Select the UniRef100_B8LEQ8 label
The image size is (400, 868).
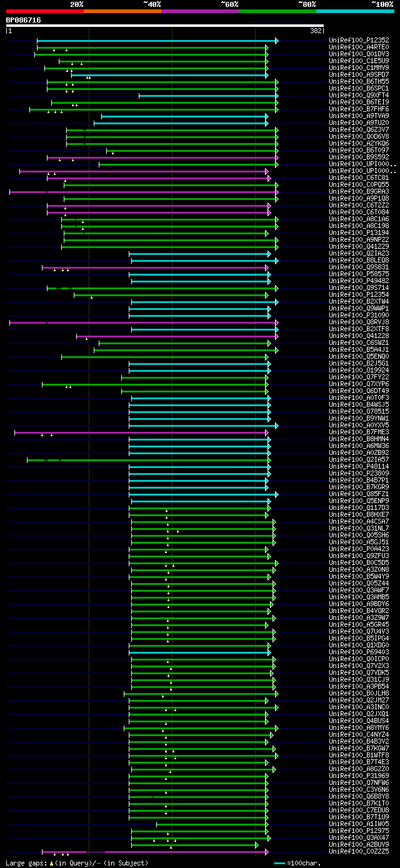click(359, 260)
